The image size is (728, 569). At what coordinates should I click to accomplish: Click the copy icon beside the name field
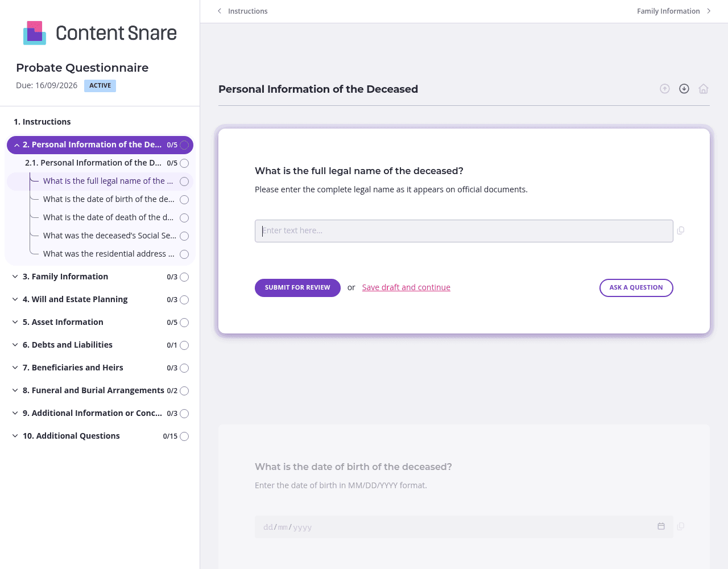pyautogui.click(x=681, y=230)
